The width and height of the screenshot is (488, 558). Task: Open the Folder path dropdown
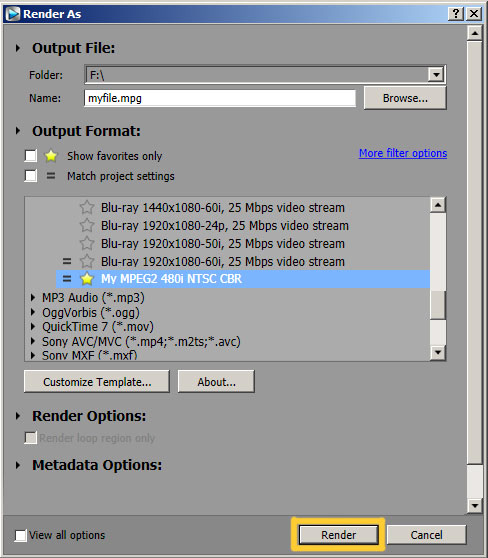436,75
